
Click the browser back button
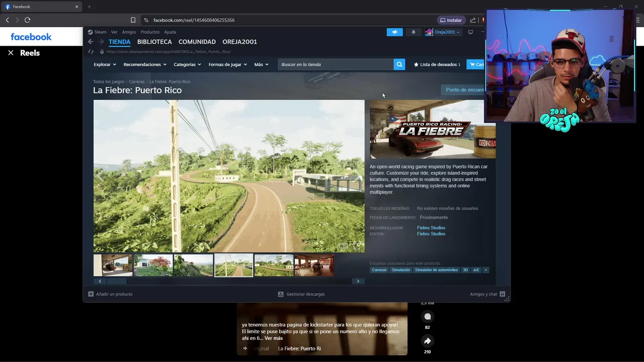(x=8, y=20)
